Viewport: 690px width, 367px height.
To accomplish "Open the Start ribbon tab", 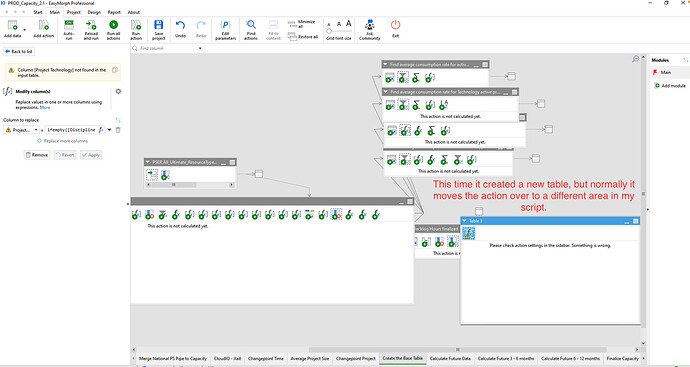I will (38, 12).
